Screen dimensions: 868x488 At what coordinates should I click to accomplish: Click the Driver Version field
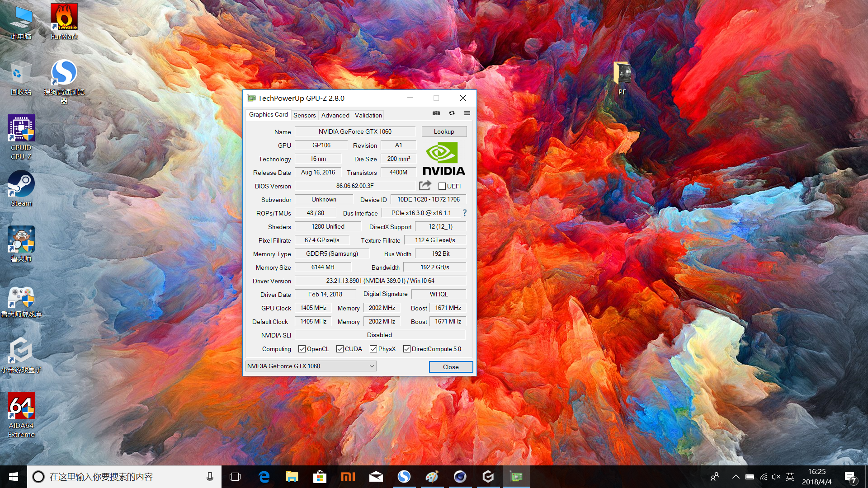[380, 281]
